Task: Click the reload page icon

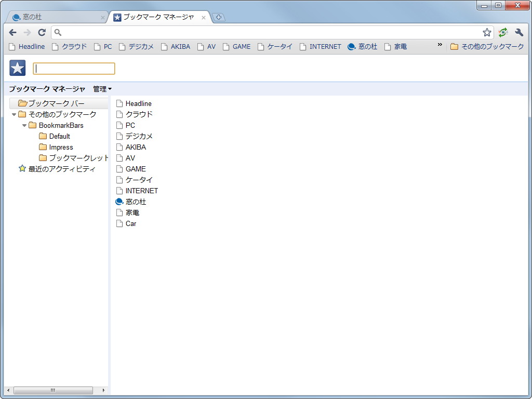Action: (42, 32)
